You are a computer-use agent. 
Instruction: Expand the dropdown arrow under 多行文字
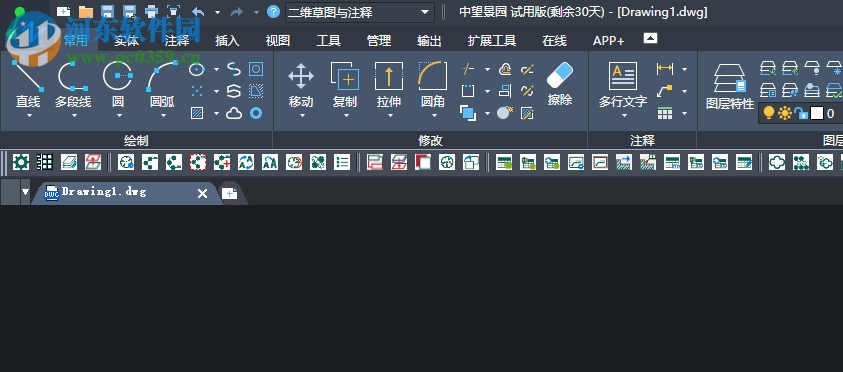click(625, 115)
